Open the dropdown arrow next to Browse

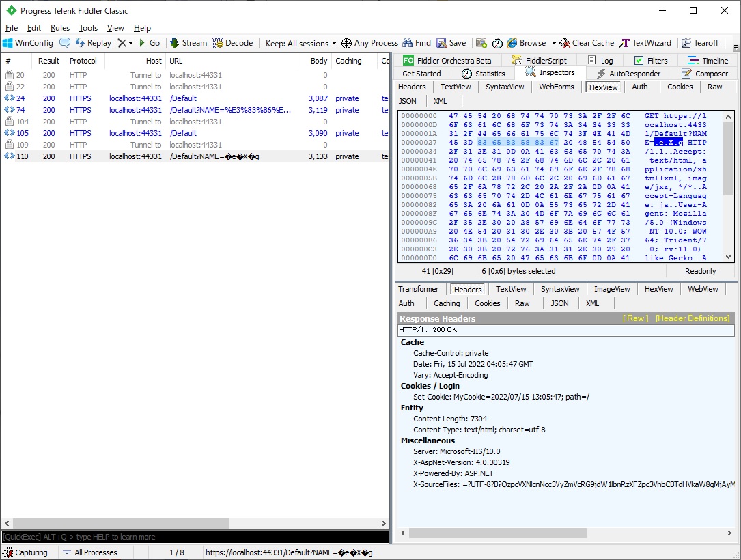pos(553,43)
